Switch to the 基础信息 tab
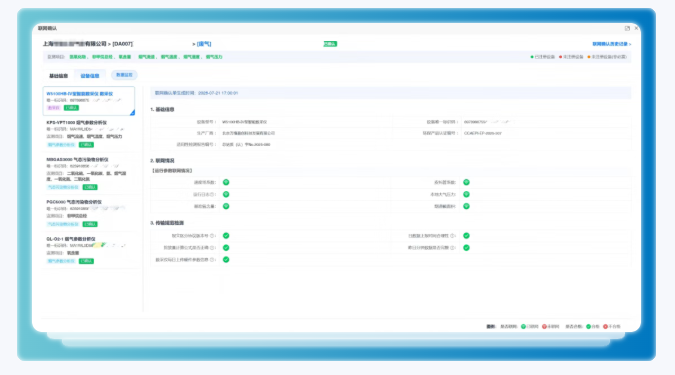The width and height of the screenshot is (675, 375). click(59, 76)
